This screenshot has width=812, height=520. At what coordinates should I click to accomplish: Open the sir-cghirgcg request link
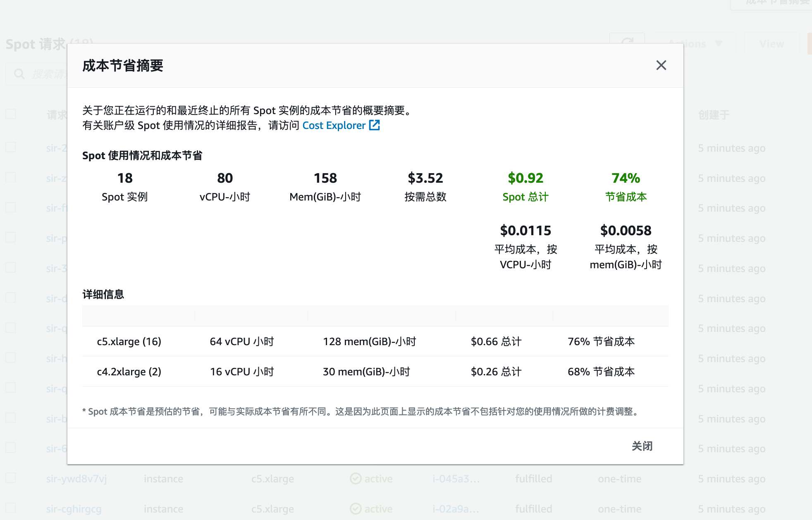click(x=74, y=509)
